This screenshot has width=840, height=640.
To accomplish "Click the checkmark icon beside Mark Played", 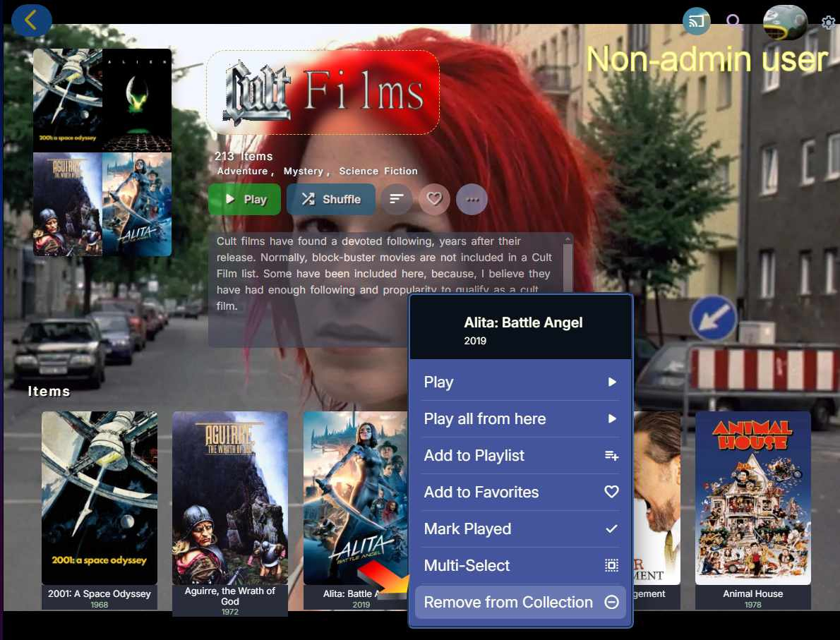I will click(611, 529).
